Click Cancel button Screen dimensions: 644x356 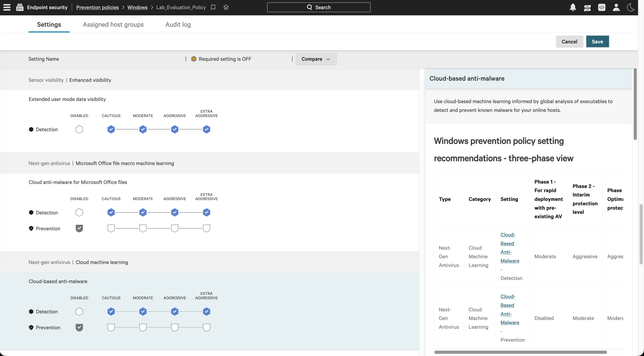click(569, 42)
